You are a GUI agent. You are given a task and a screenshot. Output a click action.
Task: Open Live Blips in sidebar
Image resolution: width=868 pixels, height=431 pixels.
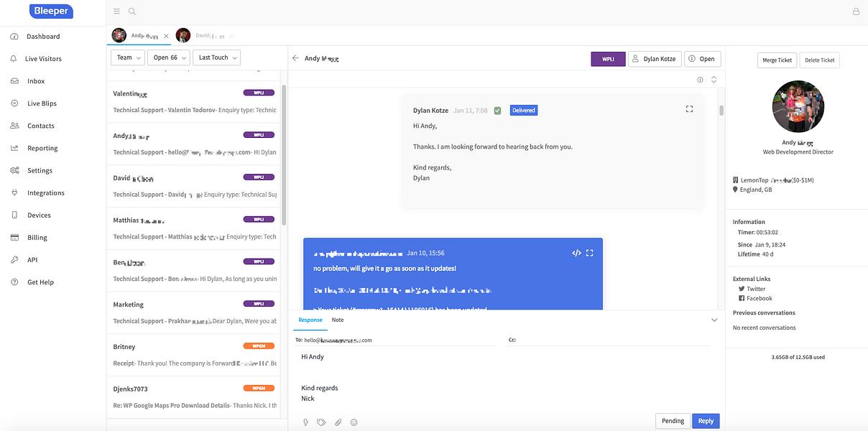pyautogui.click(x=42, y=103)
